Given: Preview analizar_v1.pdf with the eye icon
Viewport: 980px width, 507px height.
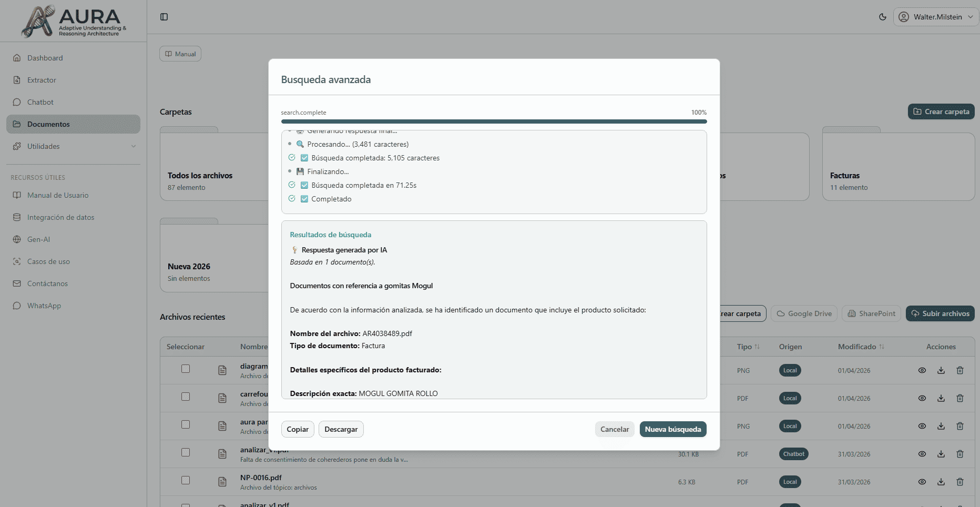Looking at the screenshot, I should tap(922, 453).
